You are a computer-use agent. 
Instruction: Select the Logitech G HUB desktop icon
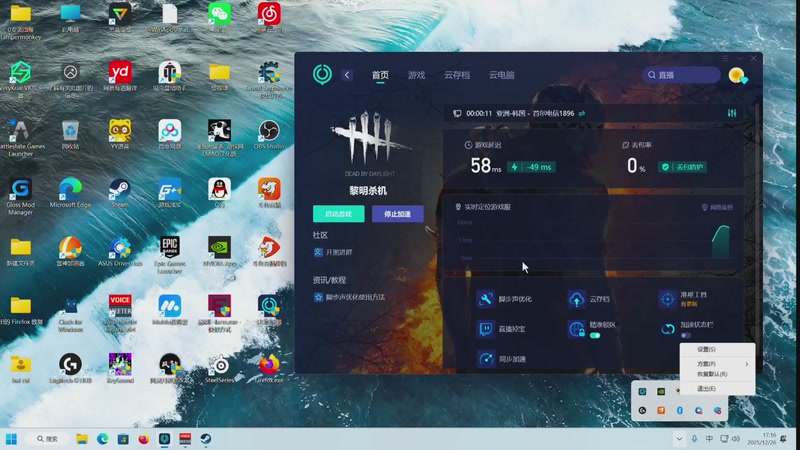pos(70,368)
